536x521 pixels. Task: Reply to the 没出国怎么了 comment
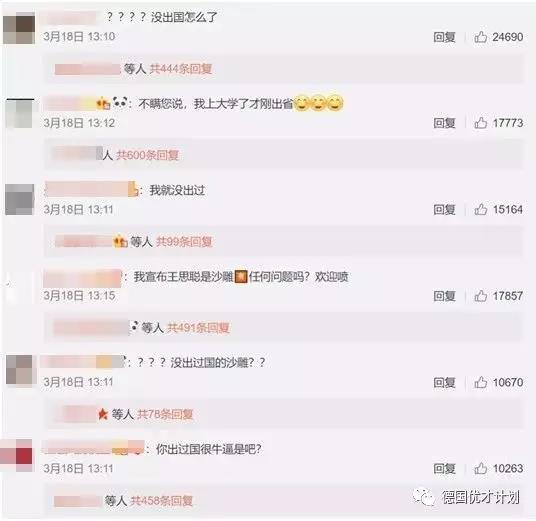point(444,37)
